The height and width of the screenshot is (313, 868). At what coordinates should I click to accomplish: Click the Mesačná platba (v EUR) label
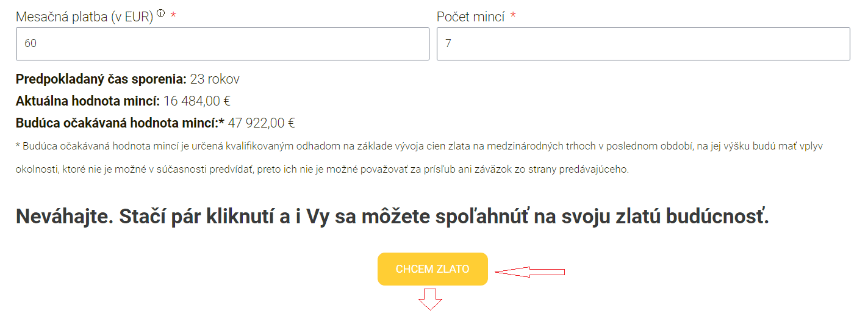[x=84, y=17]
